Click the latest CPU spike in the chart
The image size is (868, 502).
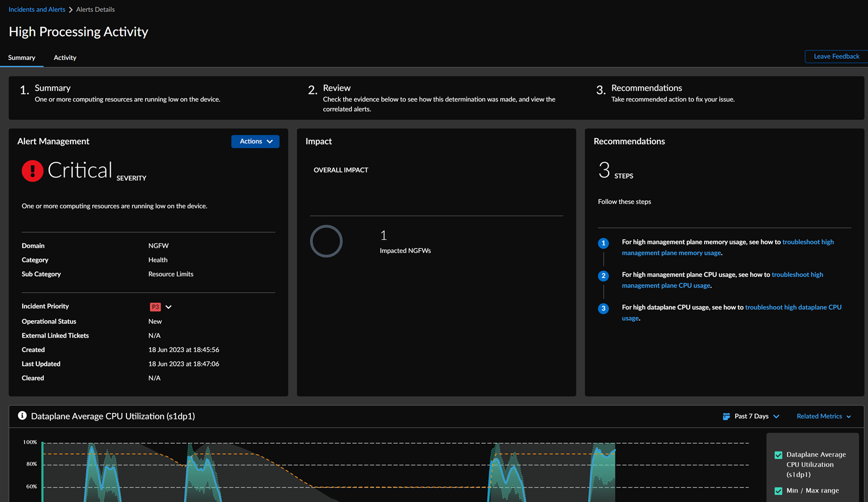click(603, 461)
